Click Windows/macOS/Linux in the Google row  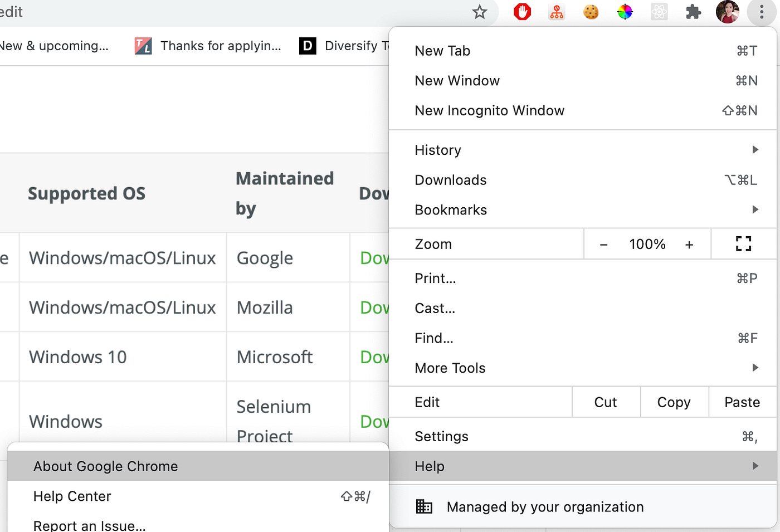(x=122, y=258)
